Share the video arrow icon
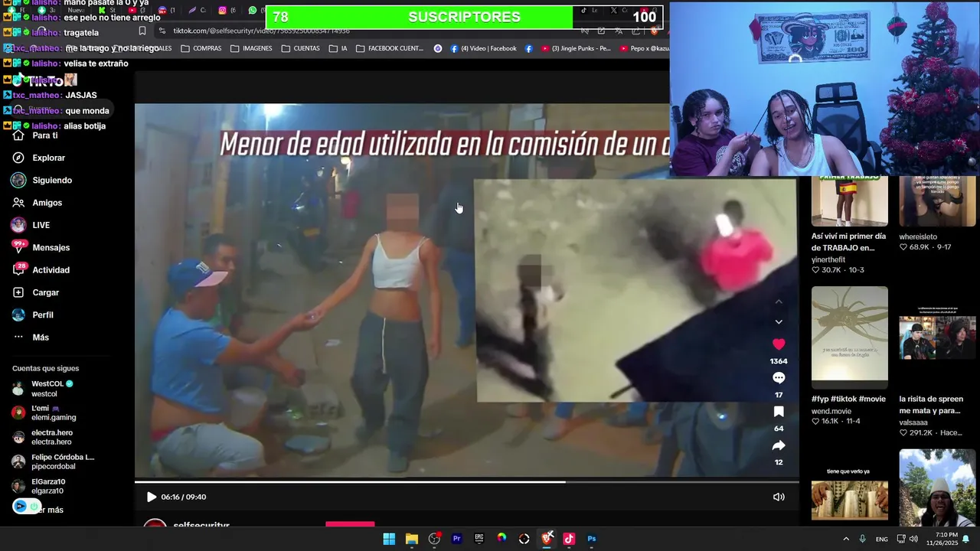The image size is (980, 551). click(779, 445)
